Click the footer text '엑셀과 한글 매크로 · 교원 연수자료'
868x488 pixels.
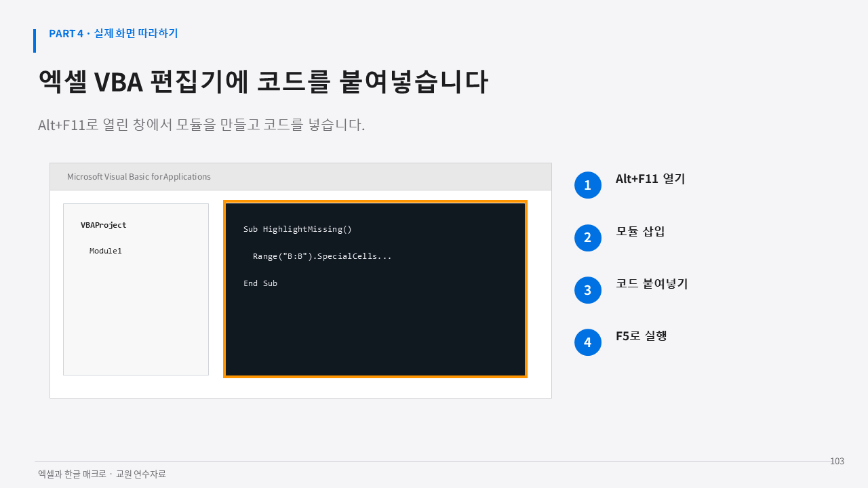pos(102,474)
